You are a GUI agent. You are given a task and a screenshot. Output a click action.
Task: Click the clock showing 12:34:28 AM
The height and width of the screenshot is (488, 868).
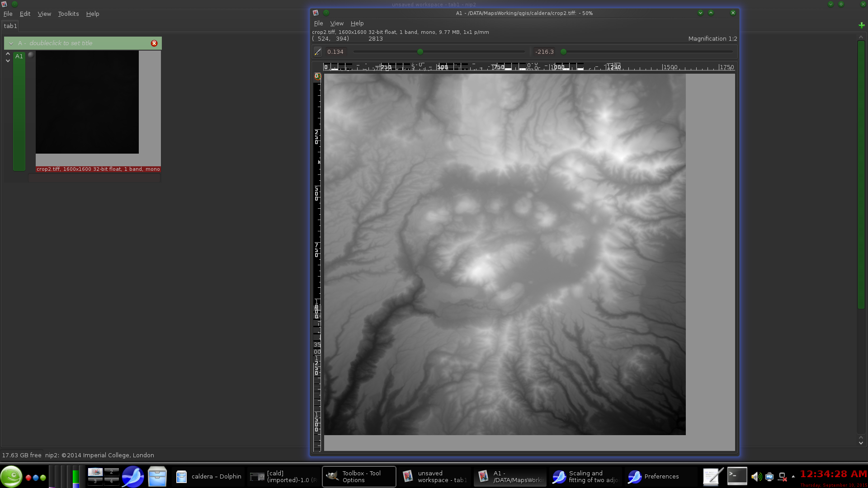click(833, 474)
